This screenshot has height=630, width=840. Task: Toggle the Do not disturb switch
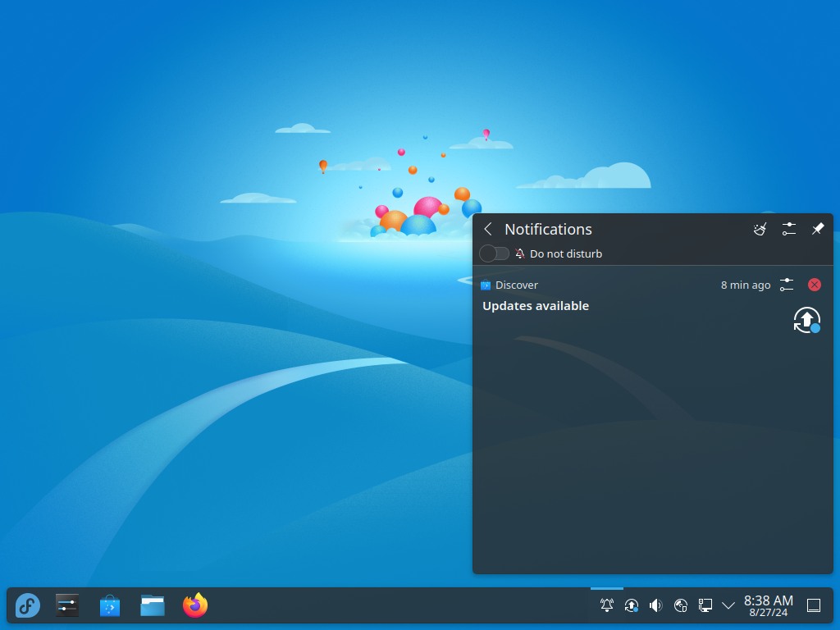point(494,253)
